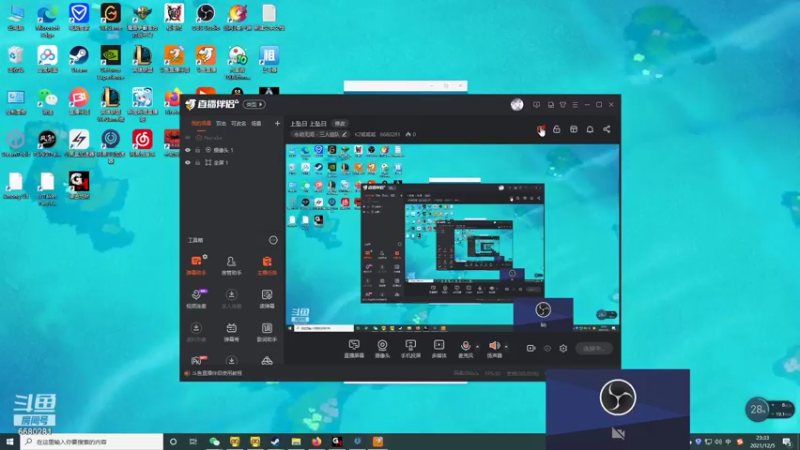The image size is (800, 450).
Task: Add 多媒体 multimedia source
Action: coord(439,349)
